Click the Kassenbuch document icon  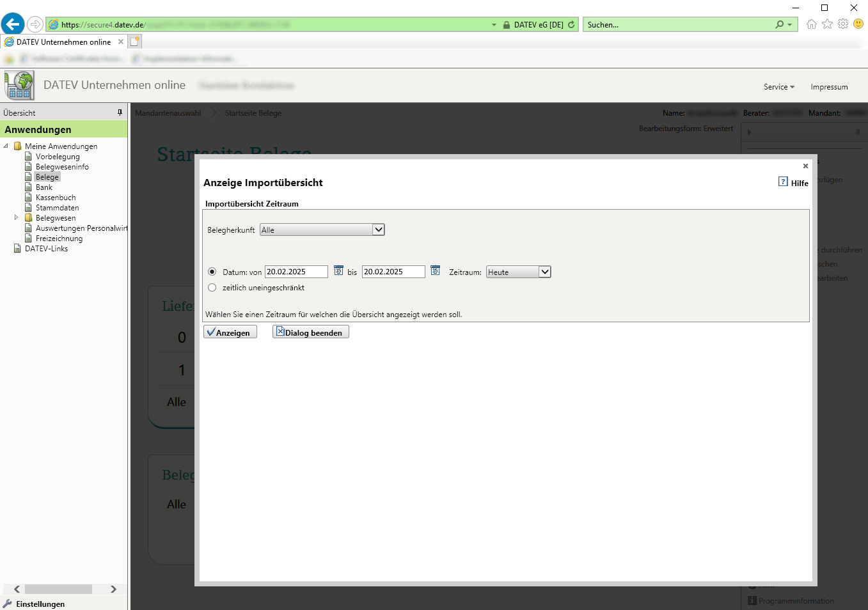coord(28,197)
